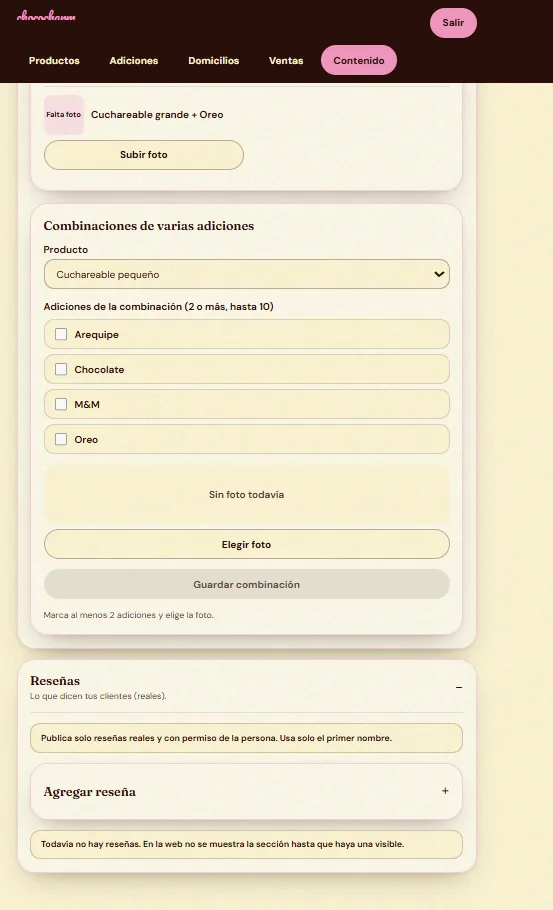This screenshot has height=910, width=553.
Task: Expand the Agregar reseña panel
Action: point(247,792)
